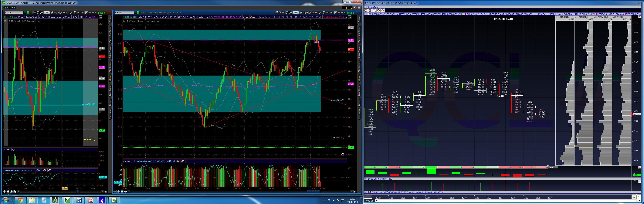Screen dimensions: 644x204
Task: Open Excel from taskbar
Action: pyautogui.click(x=114, y=200)
